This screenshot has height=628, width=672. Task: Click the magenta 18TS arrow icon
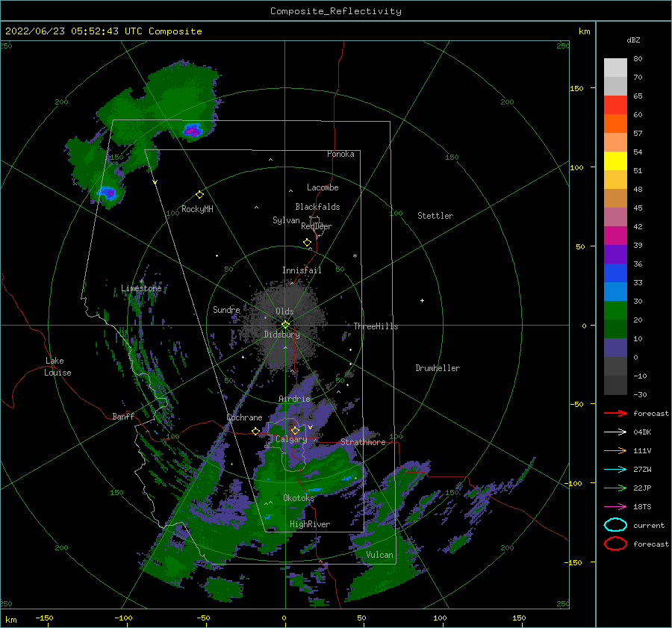(x=615, y=507)
